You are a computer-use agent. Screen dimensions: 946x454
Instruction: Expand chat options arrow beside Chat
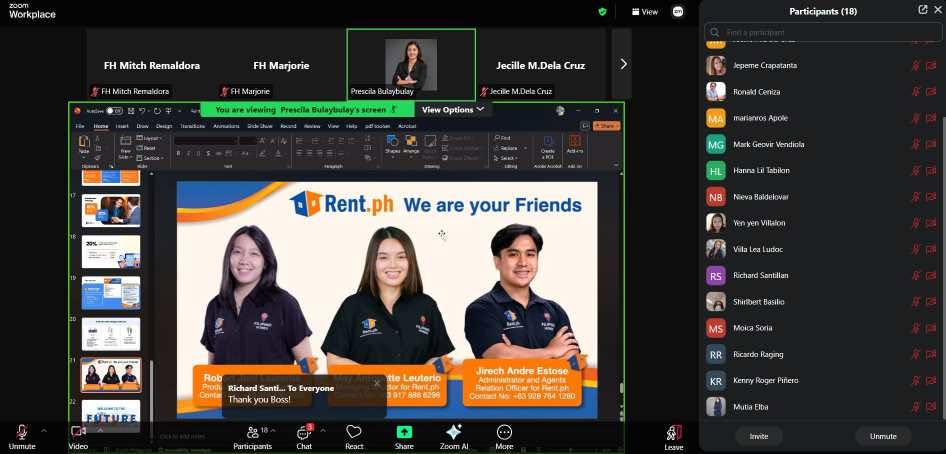click(x=322, y=430)
